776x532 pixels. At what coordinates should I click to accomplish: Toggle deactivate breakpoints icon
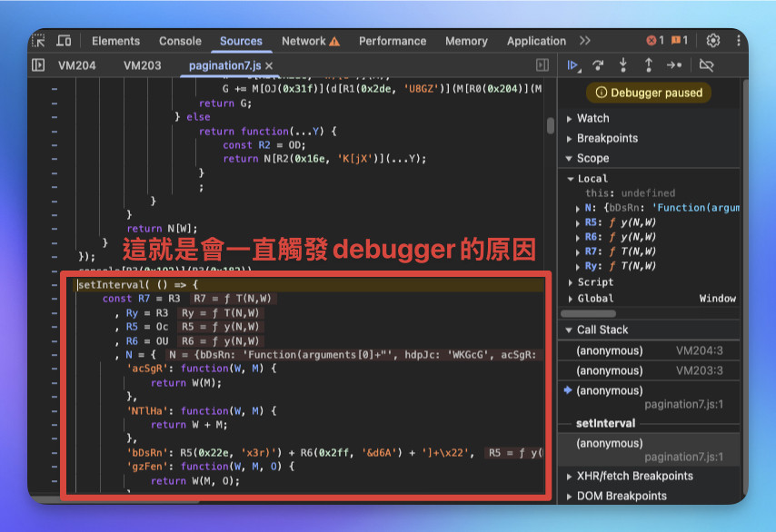tap(706, 65)
